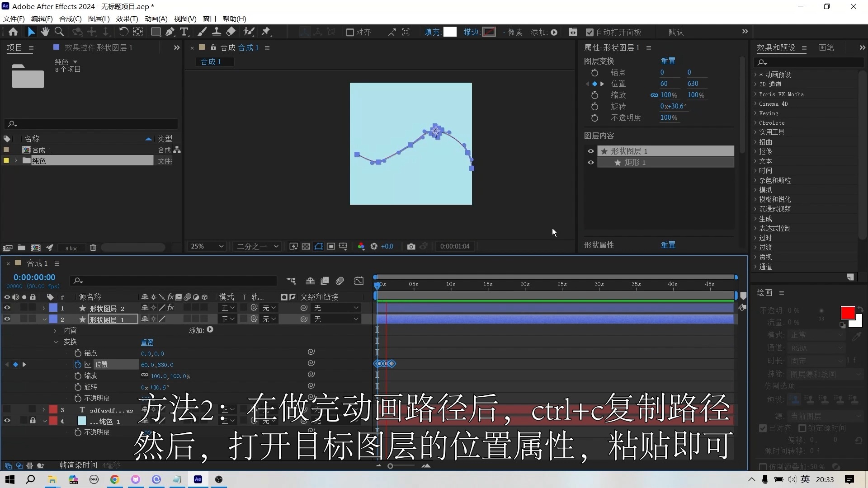Open the 图层(L) menu
Viewport: 868px width, 488px height.
point(99,19)
